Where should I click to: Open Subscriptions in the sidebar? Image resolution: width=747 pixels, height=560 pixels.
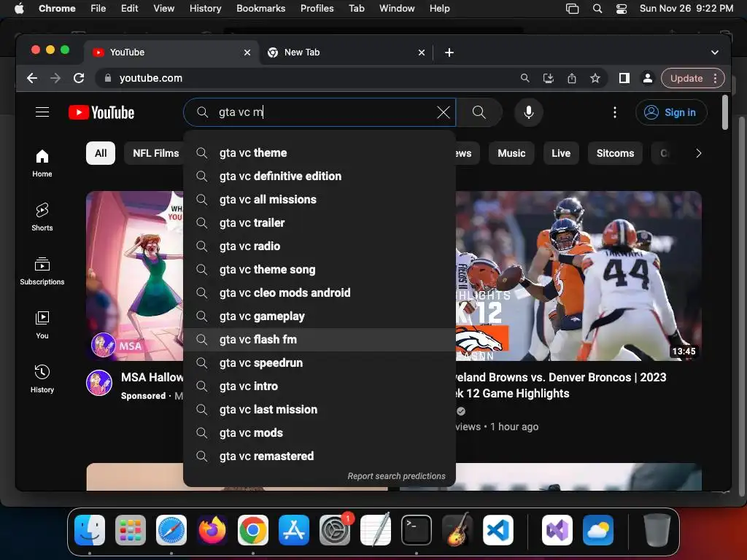pos(42,271)
